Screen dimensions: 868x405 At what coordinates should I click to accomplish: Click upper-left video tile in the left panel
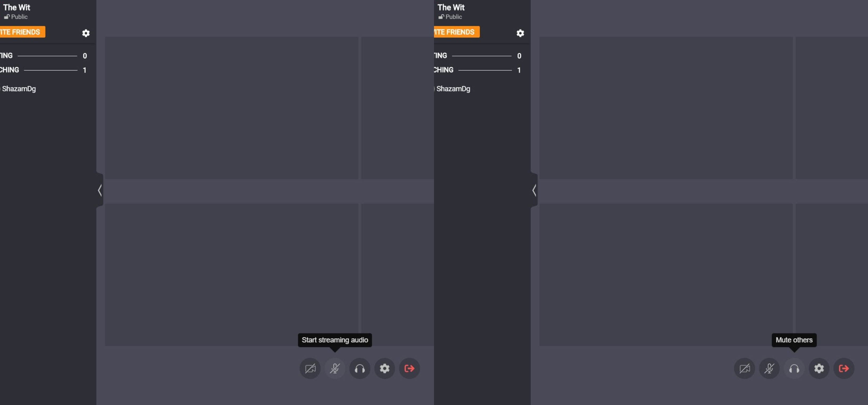coord(232,108)
